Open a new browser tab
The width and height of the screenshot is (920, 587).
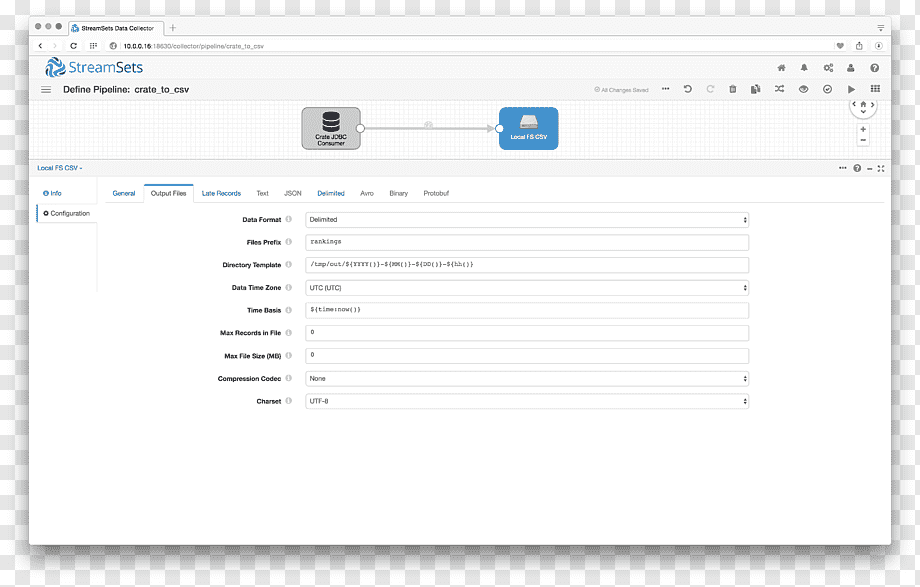tap(172, 28)
